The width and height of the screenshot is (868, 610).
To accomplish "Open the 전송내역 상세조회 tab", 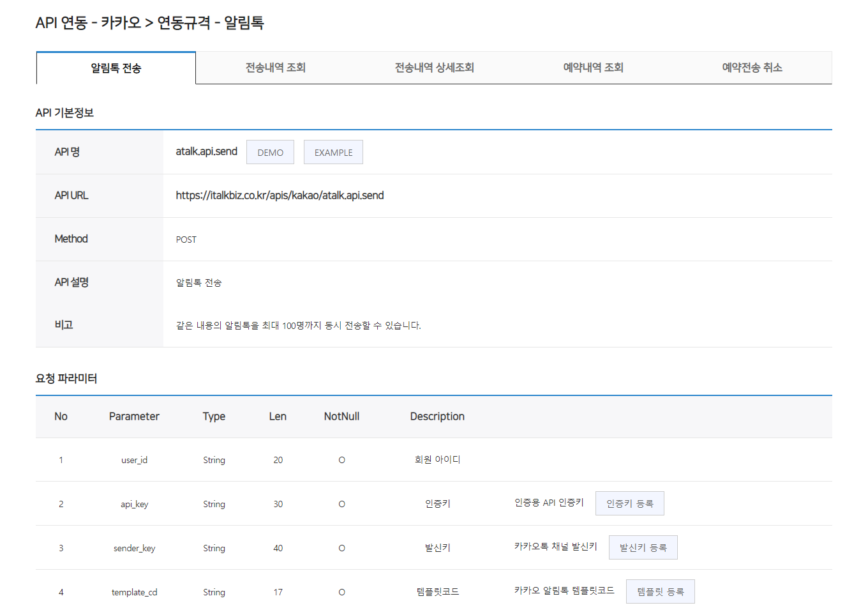I will [434, 68].
